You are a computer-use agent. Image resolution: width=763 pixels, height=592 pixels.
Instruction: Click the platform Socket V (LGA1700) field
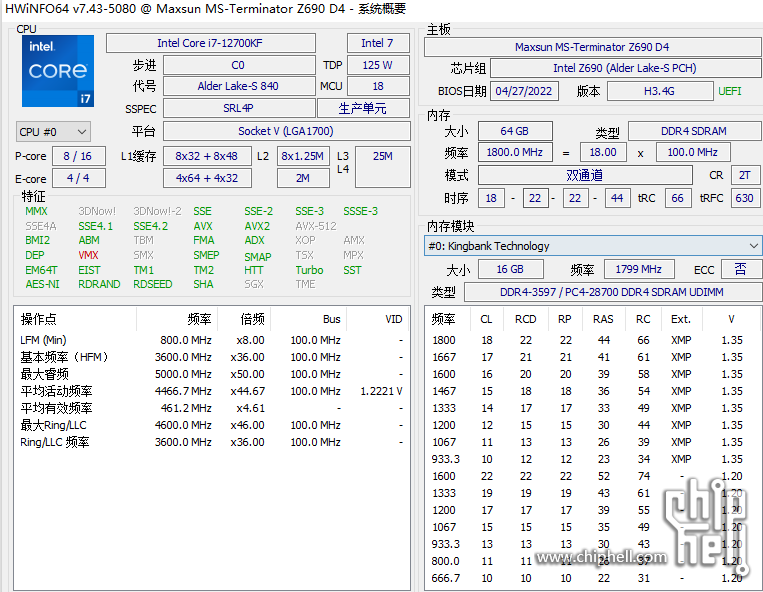point(286,131)
